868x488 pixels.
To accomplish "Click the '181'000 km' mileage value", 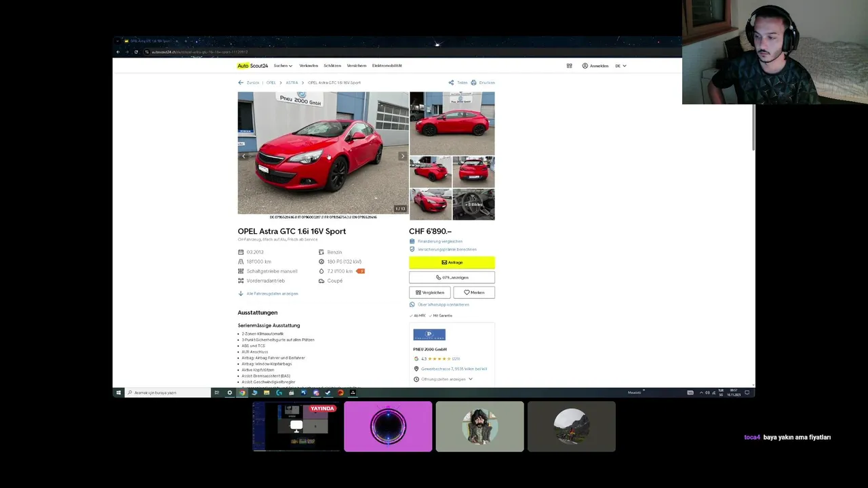I will tap(258, 262).
